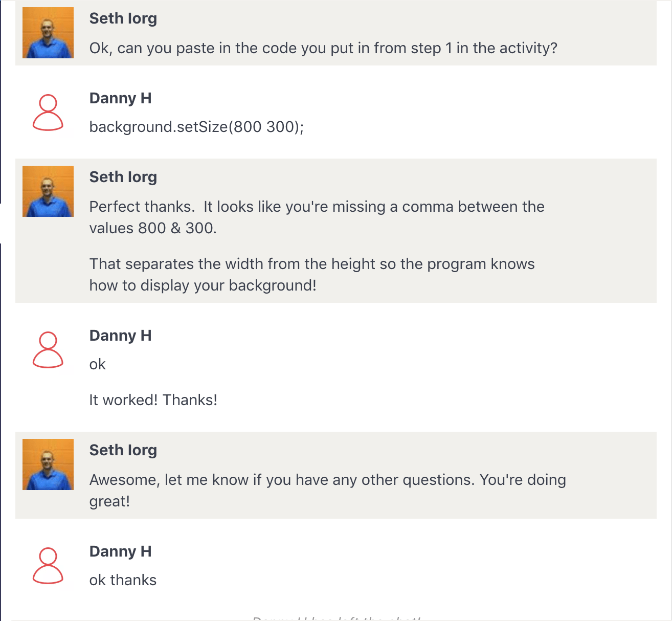Click the message about the missing comma
Screen dimensions: 672x621
point(317,217)
